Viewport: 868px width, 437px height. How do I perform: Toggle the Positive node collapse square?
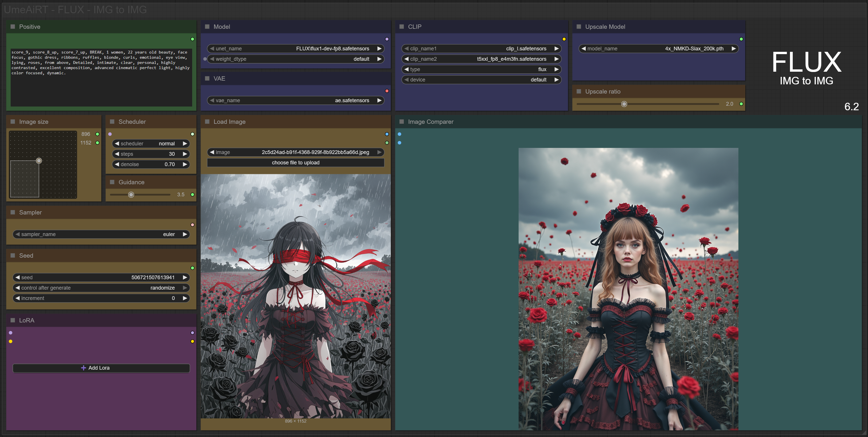point(13,26)
